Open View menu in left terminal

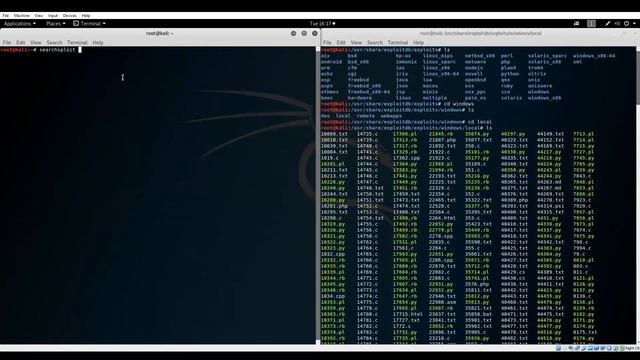tap(36, 42)
